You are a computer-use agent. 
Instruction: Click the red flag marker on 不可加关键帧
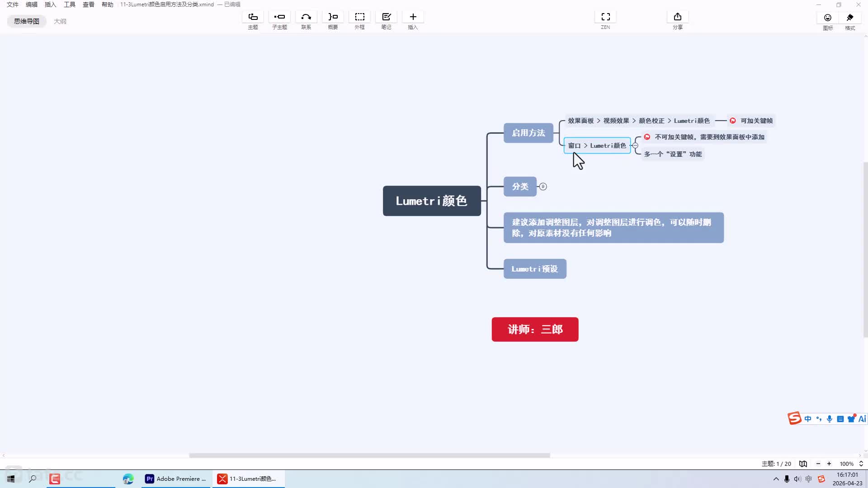pos(647,137)
